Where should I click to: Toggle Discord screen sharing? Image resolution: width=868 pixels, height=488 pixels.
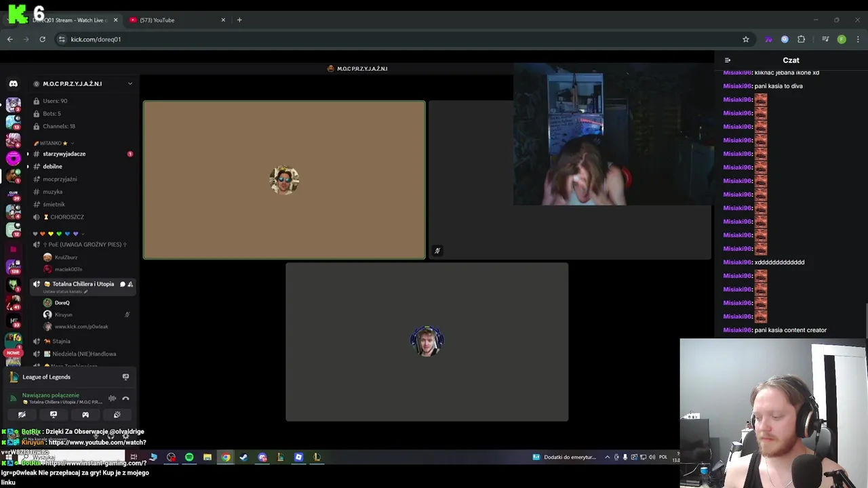54,415
